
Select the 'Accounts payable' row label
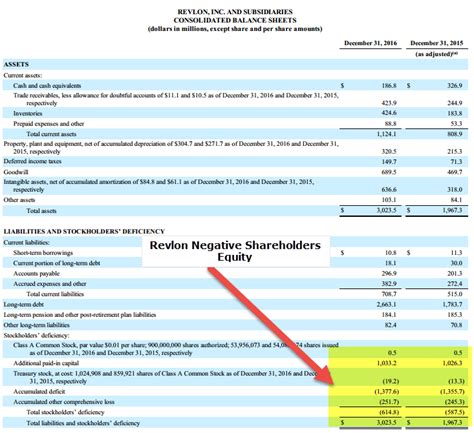(36, 273)
